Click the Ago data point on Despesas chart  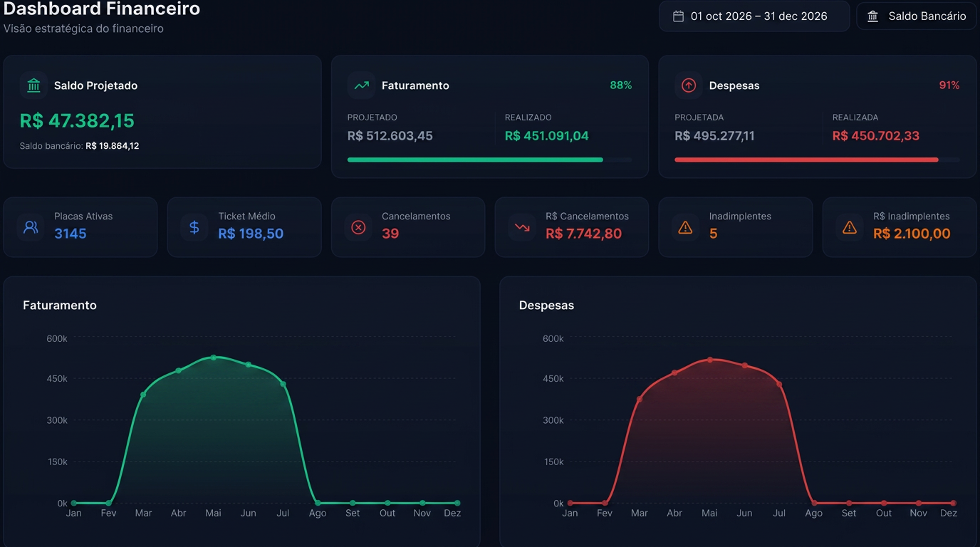[814, 503]
